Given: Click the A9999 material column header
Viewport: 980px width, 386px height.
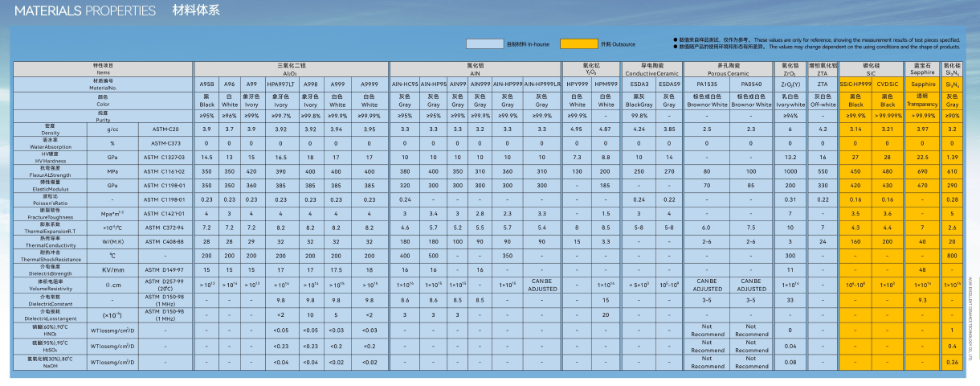Looking at the screenshot, I should tap(370, 84).
